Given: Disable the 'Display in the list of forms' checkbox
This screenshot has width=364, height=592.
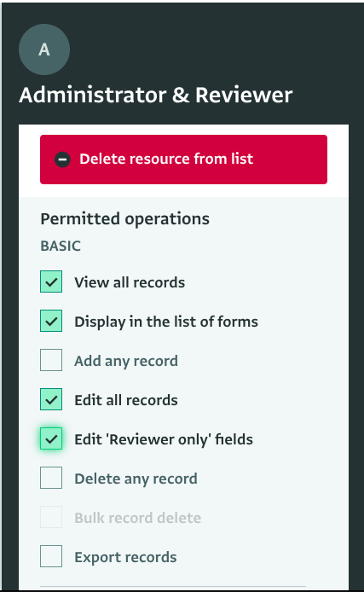Looking at the screenshot, I should tap(51, 321).
